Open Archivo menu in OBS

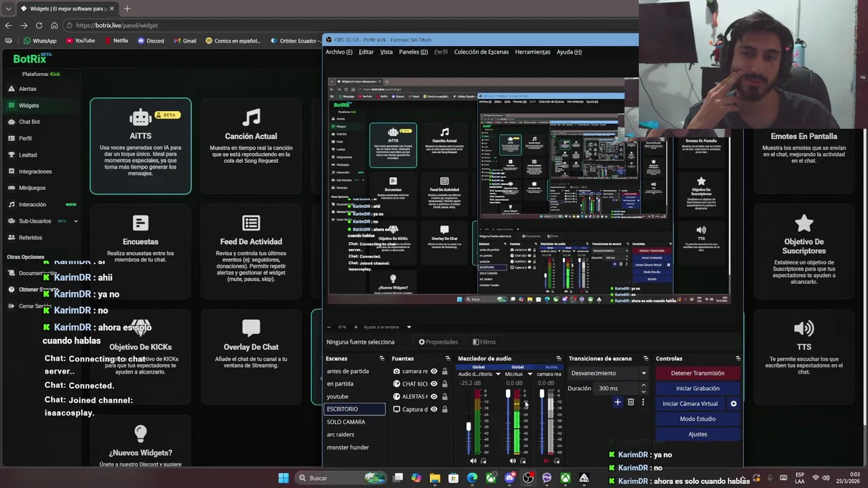(339, 52)
